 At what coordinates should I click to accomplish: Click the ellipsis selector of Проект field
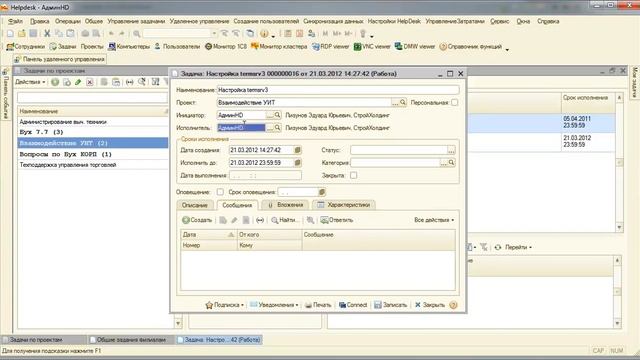pyautogui.click(x=395, y=102)
